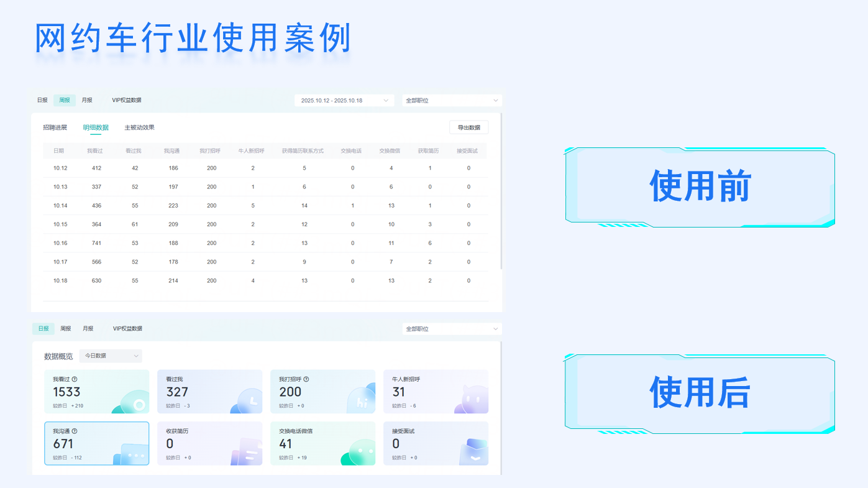Select the highlighted 周报 tab in upper panel

click(65, 100)
